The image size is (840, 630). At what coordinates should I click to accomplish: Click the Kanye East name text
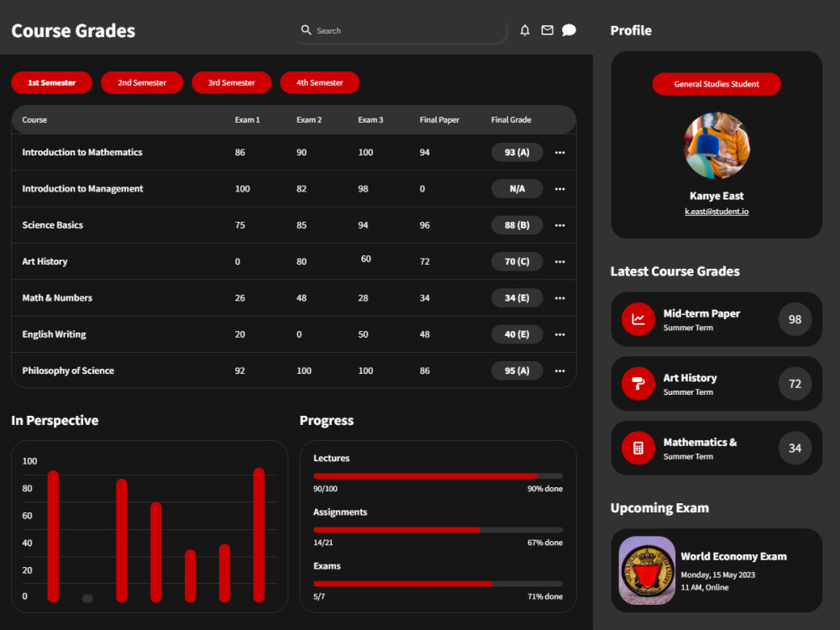(717, 196)
